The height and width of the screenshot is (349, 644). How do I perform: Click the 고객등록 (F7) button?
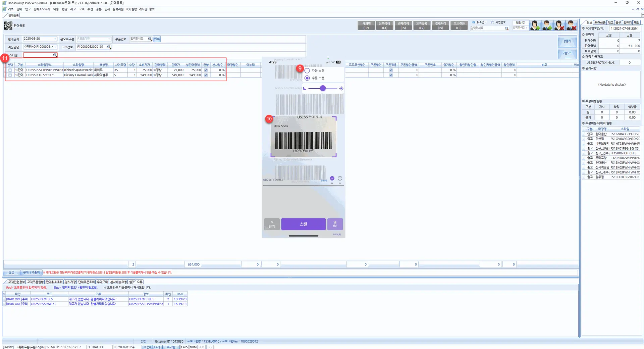click(422, 26)
